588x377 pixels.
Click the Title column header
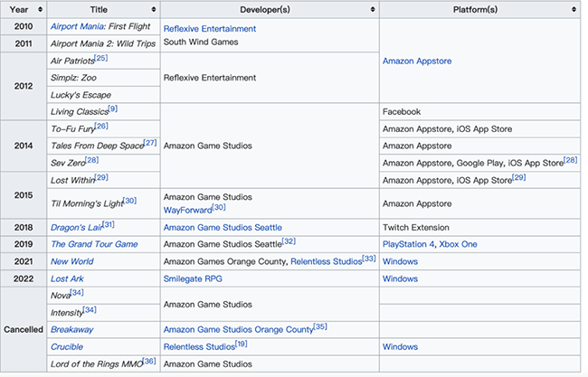click(104, 9)
